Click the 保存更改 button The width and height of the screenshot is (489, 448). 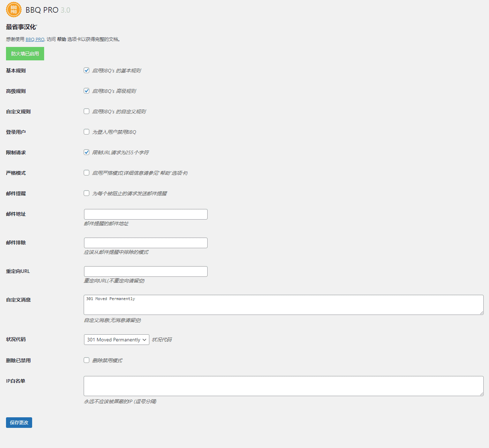pyautogui.click(x=19, y=423)
